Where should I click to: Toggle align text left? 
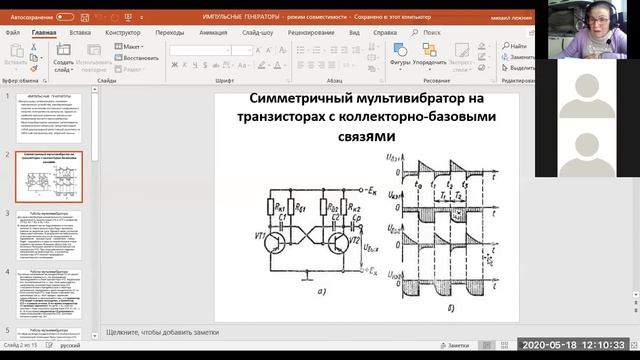(300, 65)
